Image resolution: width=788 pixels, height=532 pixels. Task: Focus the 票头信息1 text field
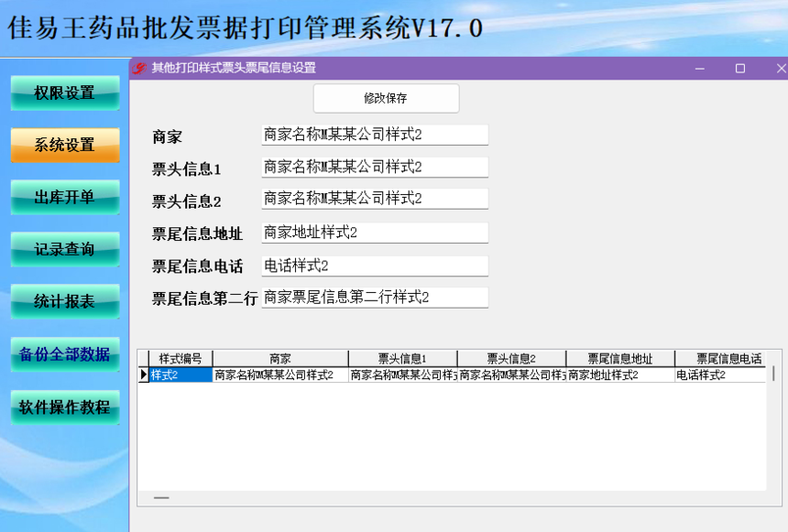click(375, 167)
